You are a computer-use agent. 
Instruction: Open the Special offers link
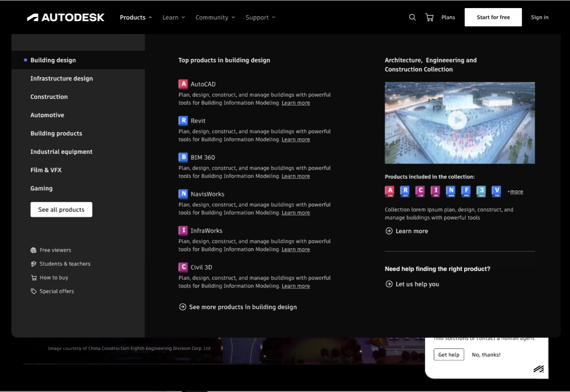click(x=57, y=291)
